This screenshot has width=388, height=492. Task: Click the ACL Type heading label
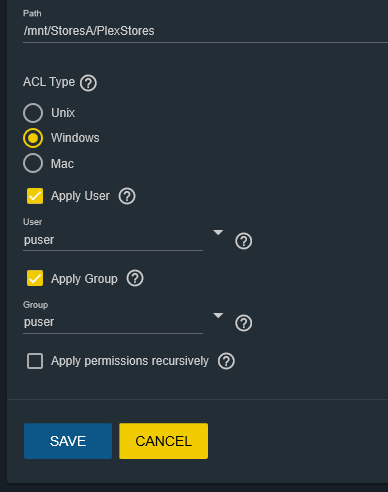click(x=49, y=82)
